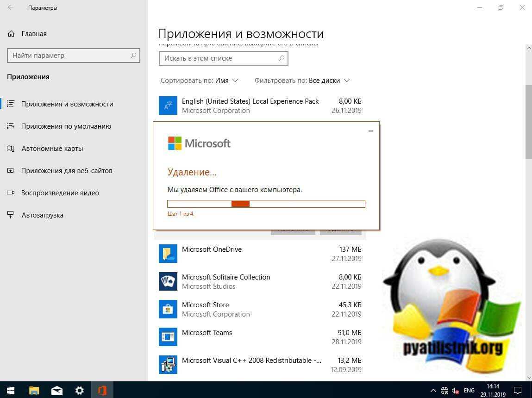Click the Microsoft OneDrive app icon
The width and height of the screenshot is (532, 398).
[168, 254]
